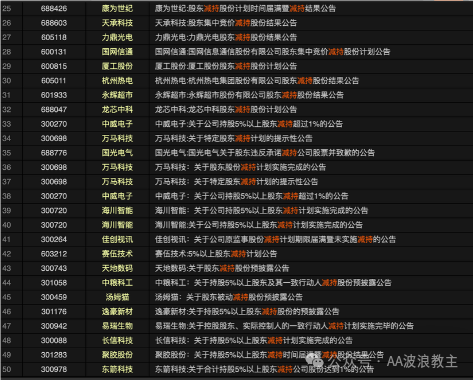This screenshot has width=473, height=380.
Task: Click stock code 688047
Action: click(54, 110)
